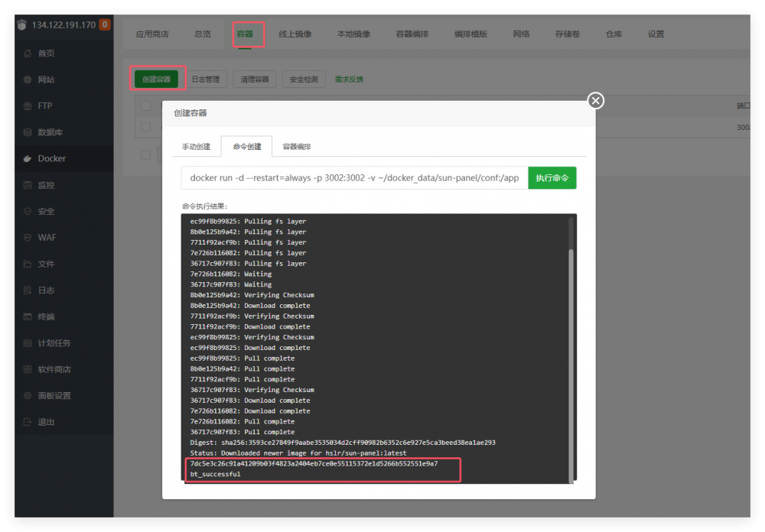765x532 pixels.
Task: Open the 数据库 database icon
Action: pos(28,132)
